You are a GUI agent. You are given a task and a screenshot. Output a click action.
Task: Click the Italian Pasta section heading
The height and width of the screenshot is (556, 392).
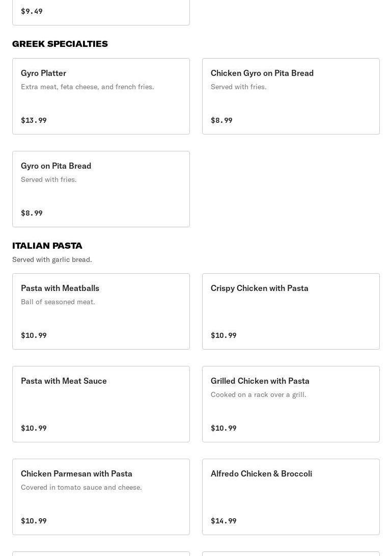(47, 246)
